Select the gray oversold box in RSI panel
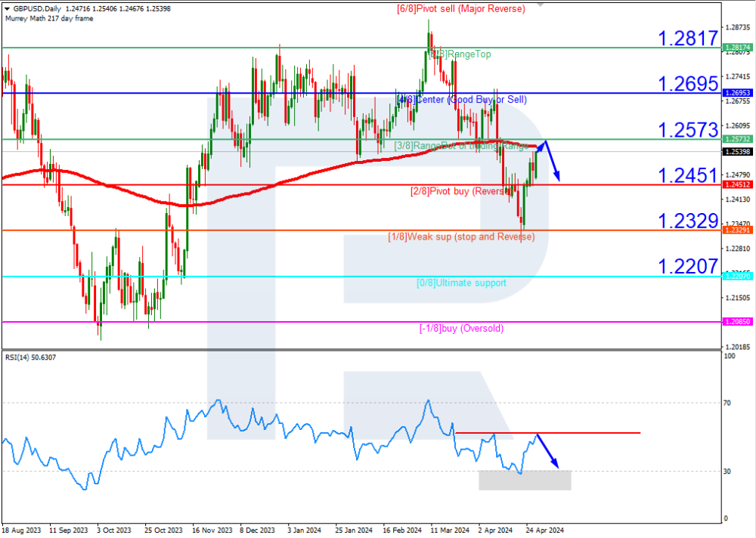The image size is (756, 538). pyautogui.click(x=524, y=479)
